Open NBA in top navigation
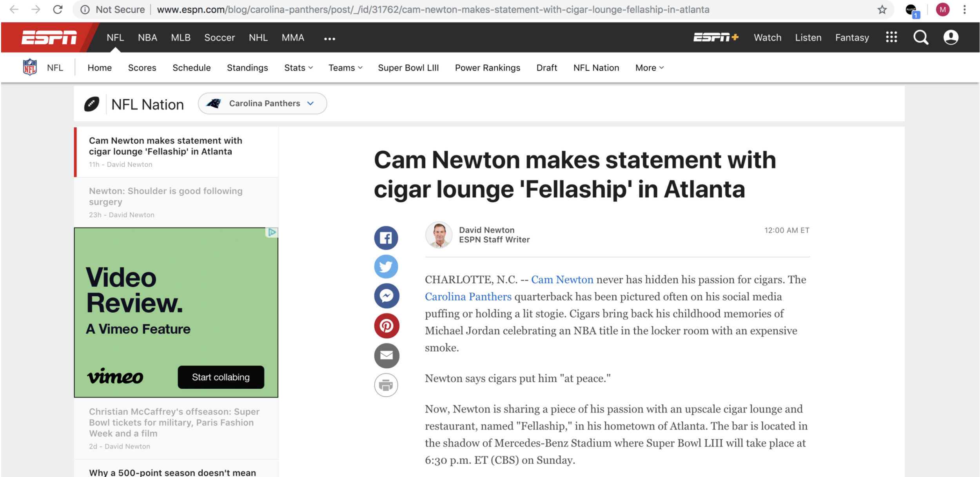 click(x=147, y=38)
